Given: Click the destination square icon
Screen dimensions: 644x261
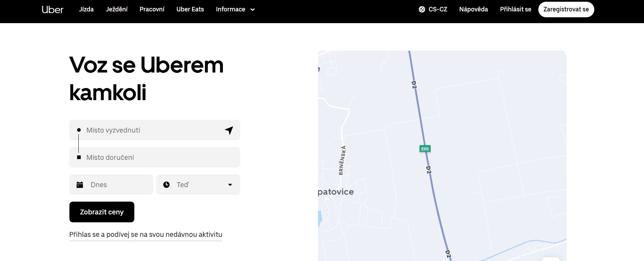Looking at the screenshot, I should coord(79,157).
